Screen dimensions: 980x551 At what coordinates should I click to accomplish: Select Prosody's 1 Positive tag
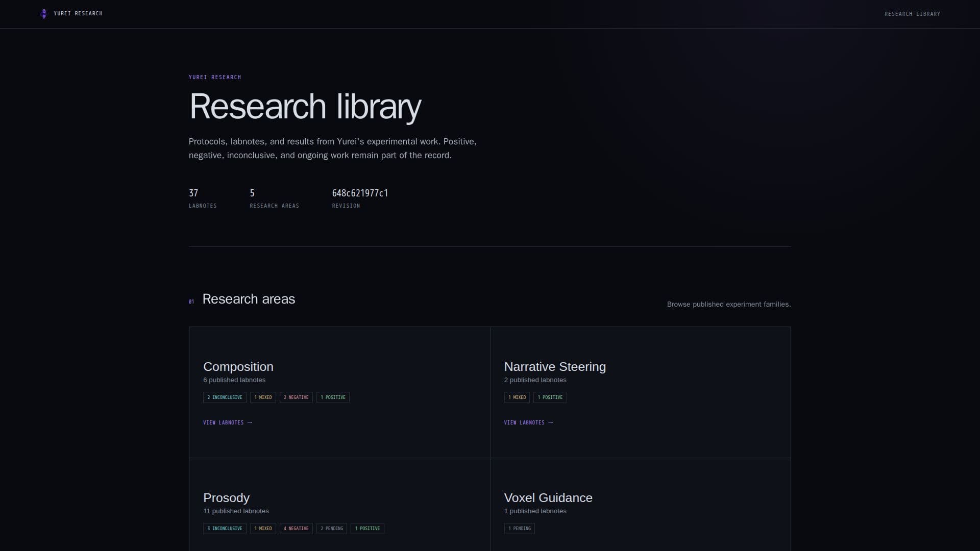coord(367,529)
